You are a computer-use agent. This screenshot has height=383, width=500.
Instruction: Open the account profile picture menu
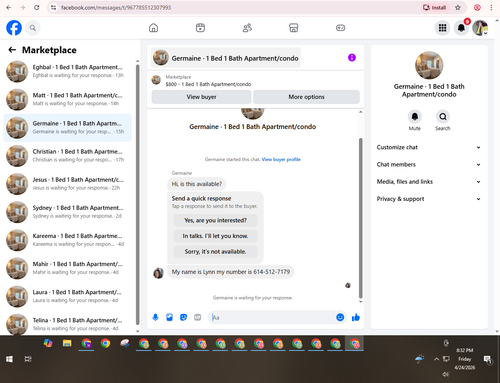[x=480, y=28]
